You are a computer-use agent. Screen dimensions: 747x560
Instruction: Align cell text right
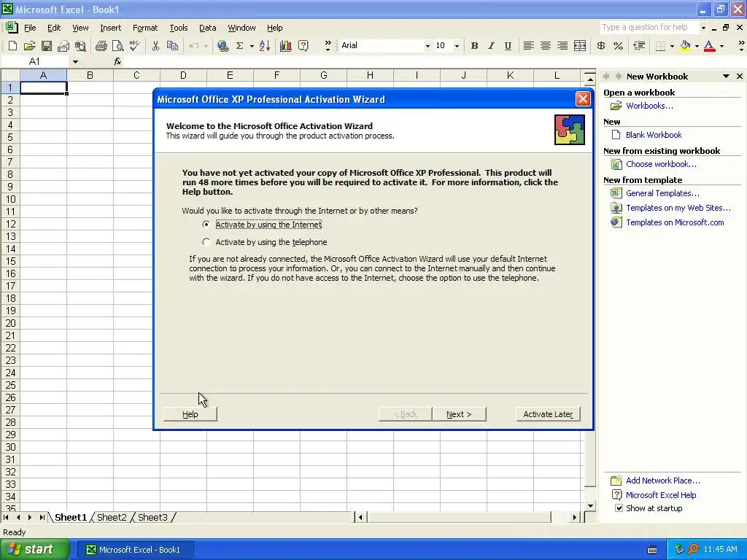pyautogui.click(x=562, y=46)
